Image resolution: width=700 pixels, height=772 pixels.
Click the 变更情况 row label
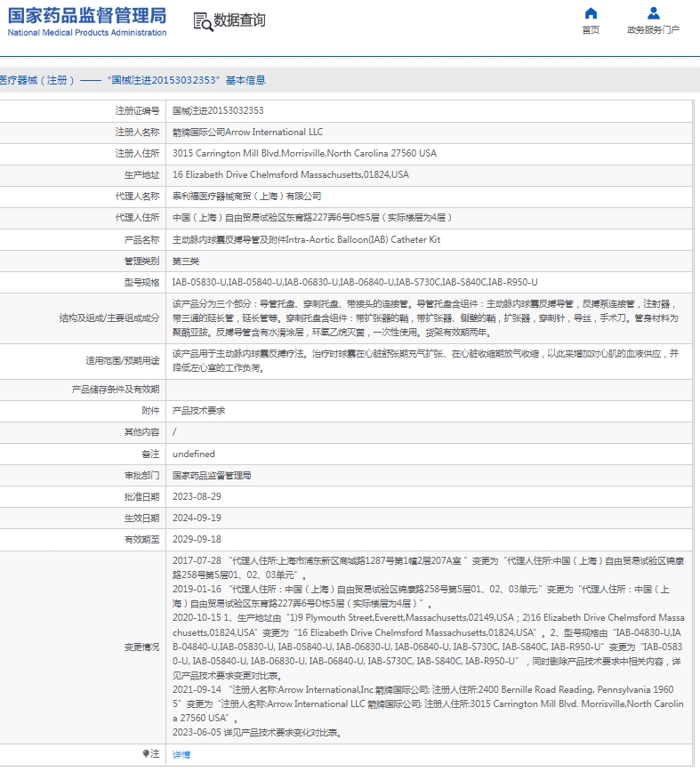click(141, 647)
